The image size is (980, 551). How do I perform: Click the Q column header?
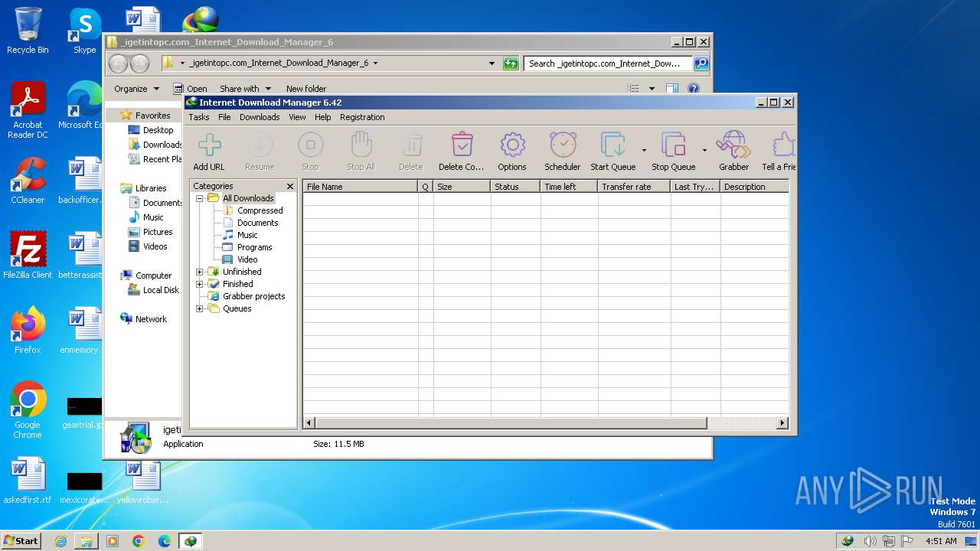426,187
